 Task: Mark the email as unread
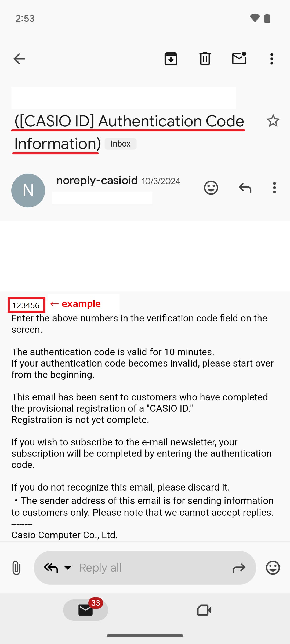239,58
